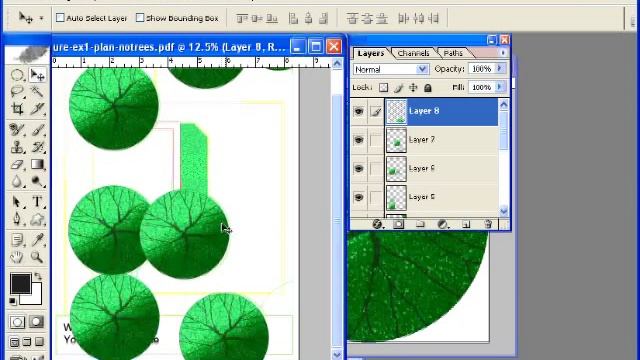Click the Add layer mask icon
The image size is (640, 360).
point(399,224)
